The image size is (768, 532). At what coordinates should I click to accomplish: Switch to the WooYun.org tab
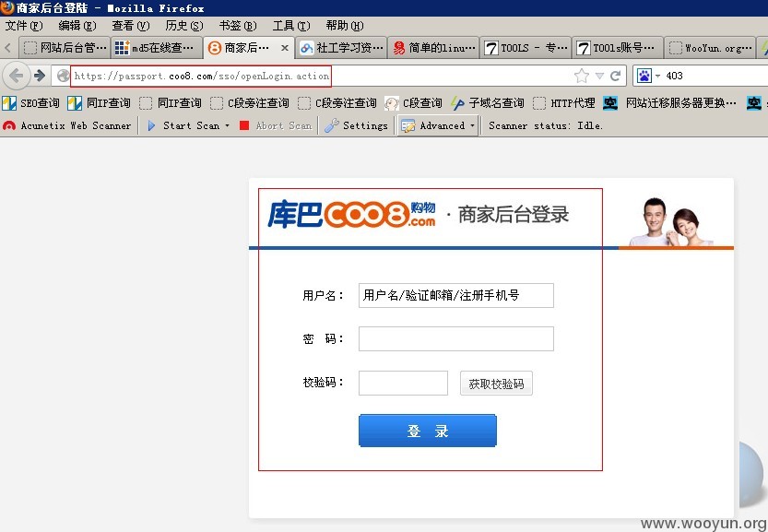click(x=710, y=48)
